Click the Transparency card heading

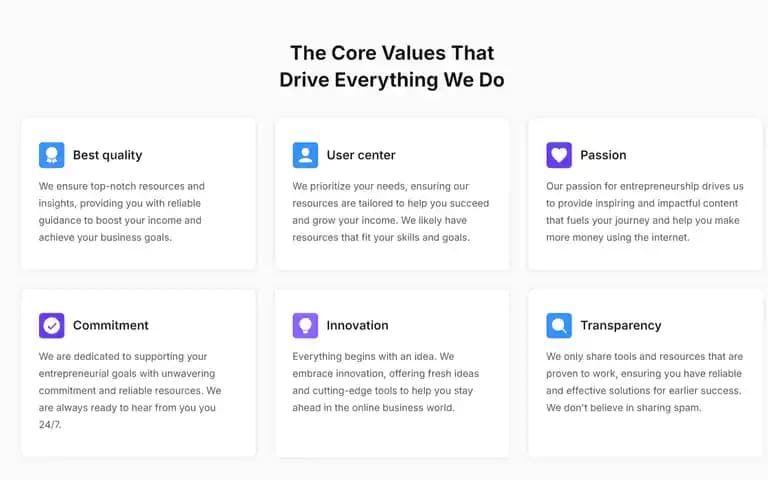621,326
